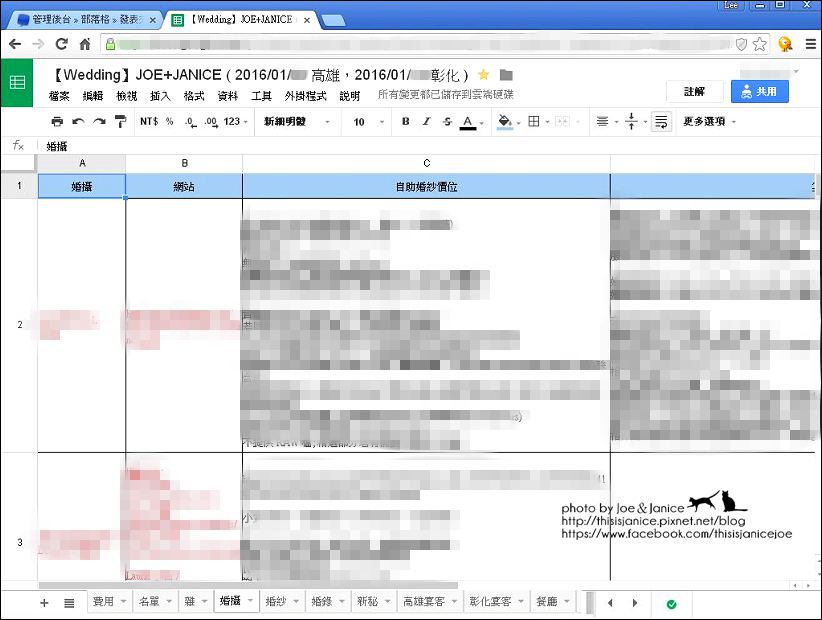Click the blue 共用 share button
Screen dimensions: 822x620
click(x=759, y=91)
